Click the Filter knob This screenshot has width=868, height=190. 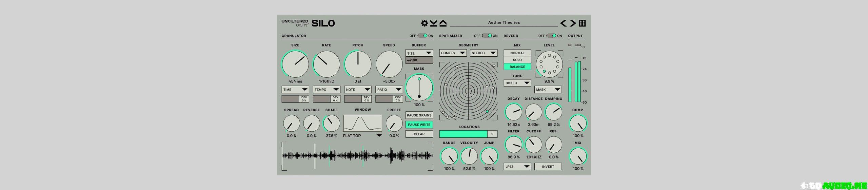point(514,145)
